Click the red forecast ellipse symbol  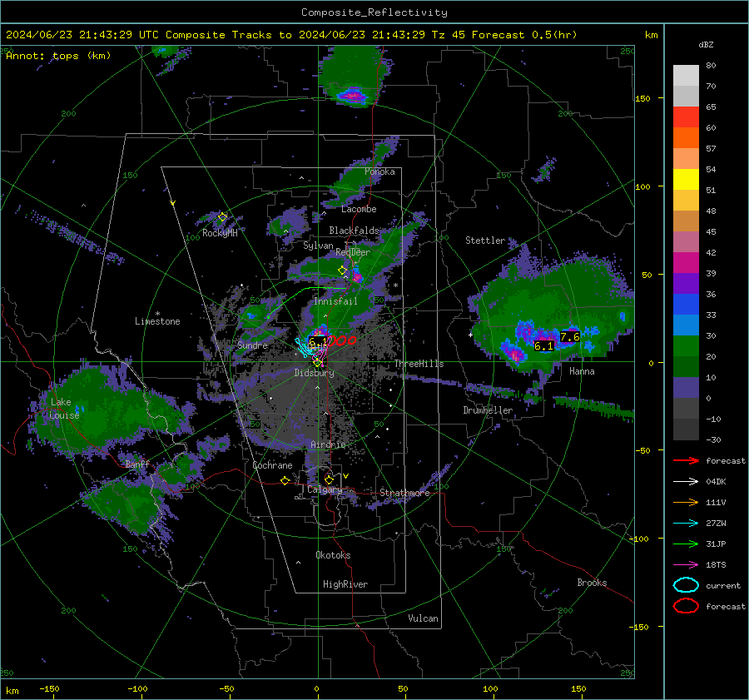[x=686, y=606]
